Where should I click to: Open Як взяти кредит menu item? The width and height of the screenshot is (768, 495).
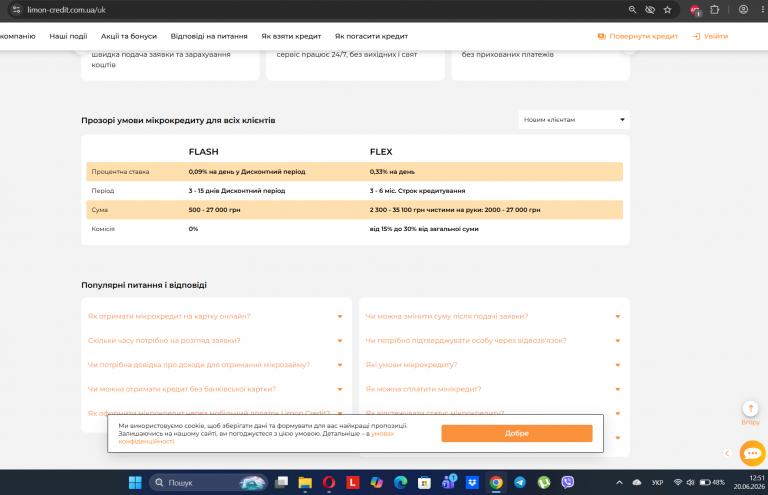point(291,36)
